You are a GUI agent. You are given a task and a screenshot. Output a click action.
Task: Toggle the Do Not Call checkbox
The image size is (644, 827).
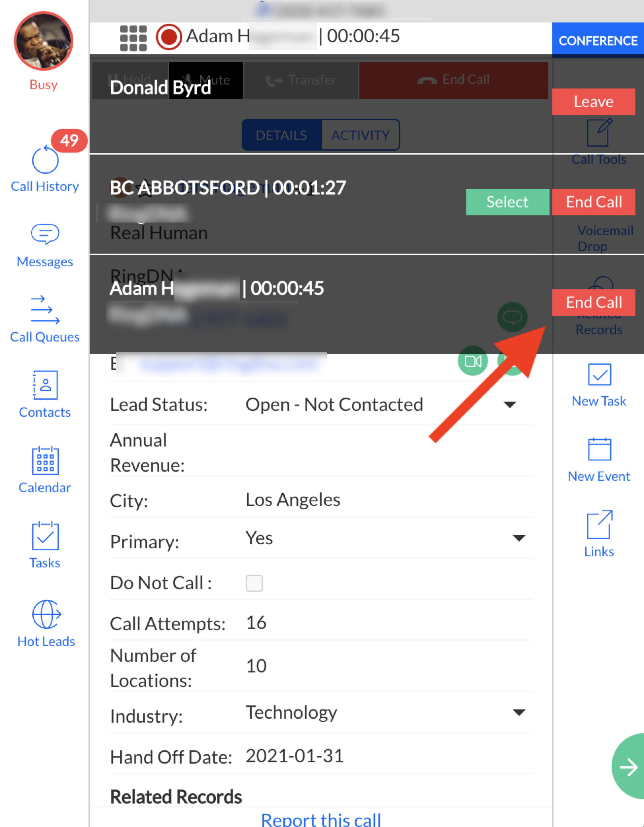coord(254,583)
